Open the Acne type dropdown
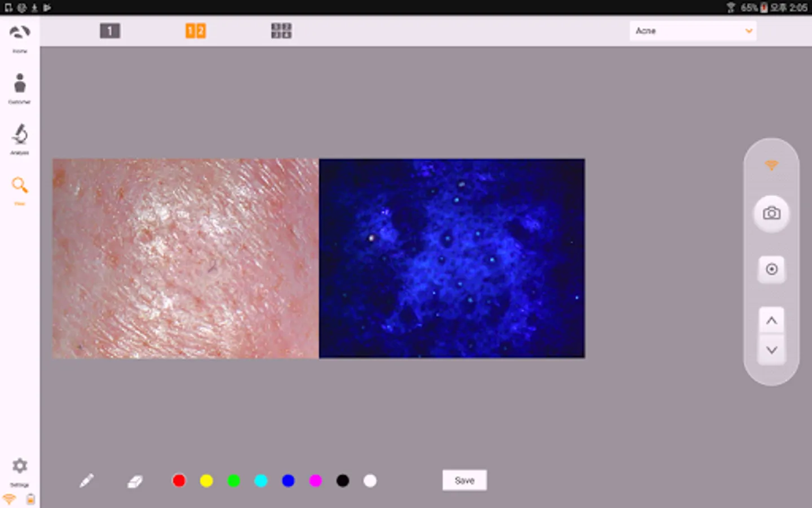This screenshot has height=508, width=812. click(x=693, y=30)
